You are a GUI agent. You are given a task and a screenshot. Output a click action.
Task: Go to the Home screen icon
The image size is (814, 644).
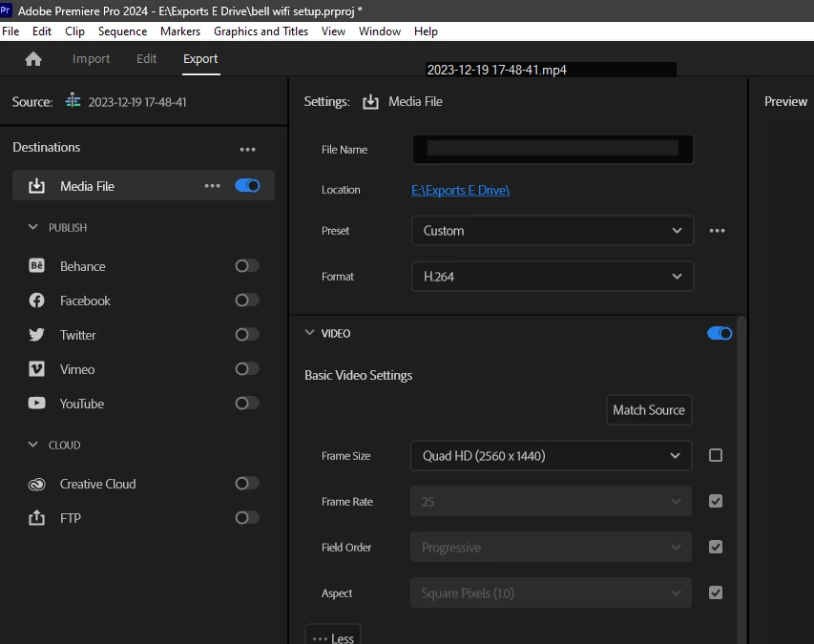33,59
